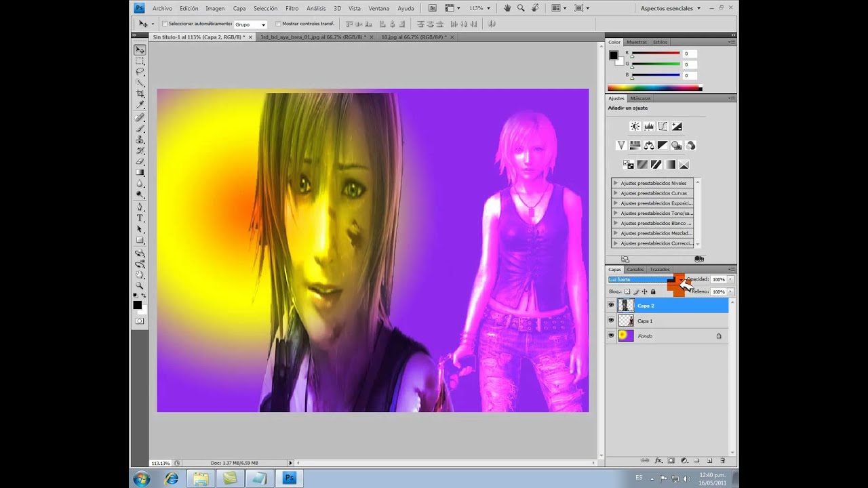
Task: Select the Hand tool in the toolbox
Action: (140, 275)
